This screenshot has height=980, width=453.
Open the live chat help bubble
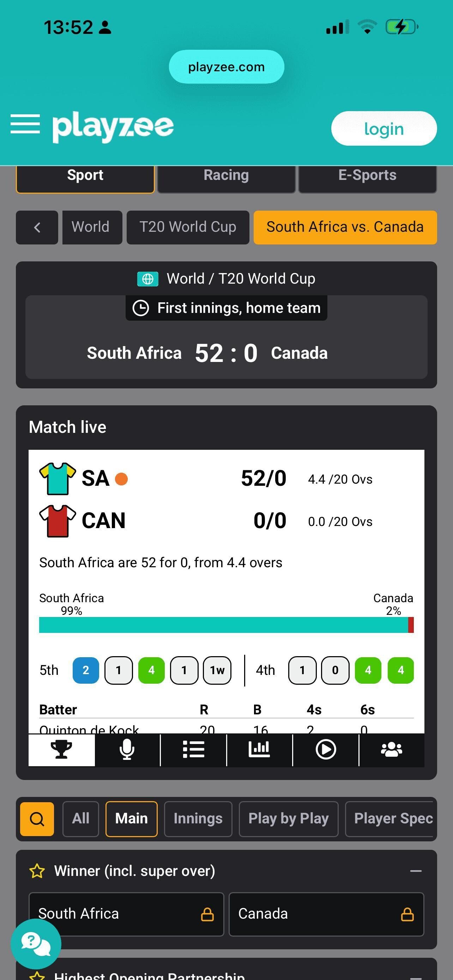(x=36, y=943)
